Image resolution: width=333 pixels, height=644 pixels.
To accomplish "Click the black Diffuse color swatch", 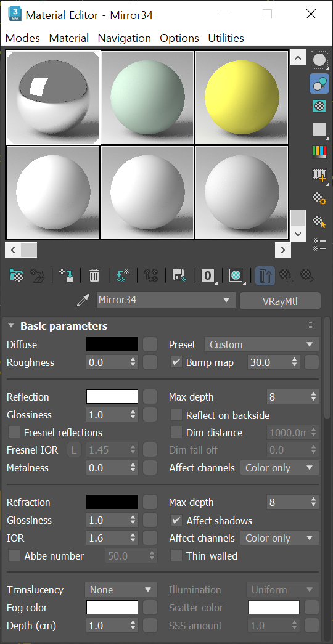I will point(112,344).
